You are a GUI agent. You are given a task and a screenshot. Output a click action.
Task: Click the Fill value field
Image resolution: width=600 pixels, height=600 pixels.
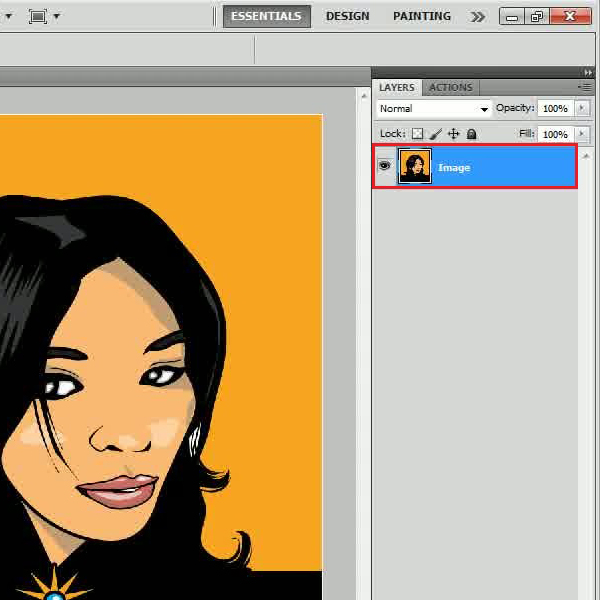tap(555, 134)
